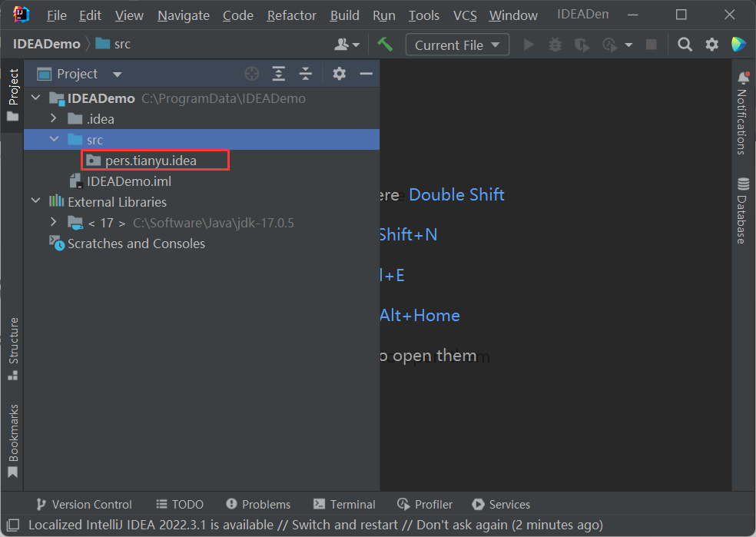Open the Refactor menu
The height and width of the screenshot is (537, 756).
pyautogui.click(x=291, y=15)
